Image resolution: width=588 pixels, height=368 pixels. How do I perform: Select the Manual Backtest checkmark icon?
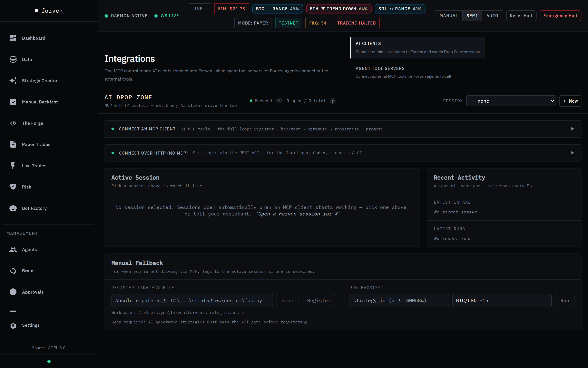(x=13, y=102)
